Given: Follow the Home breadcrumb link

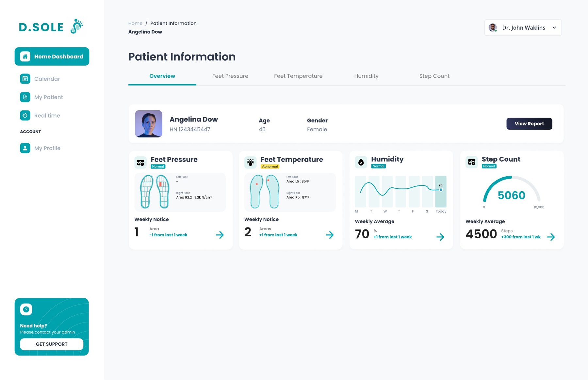Looking at the screenshot, I should point(135,23).
